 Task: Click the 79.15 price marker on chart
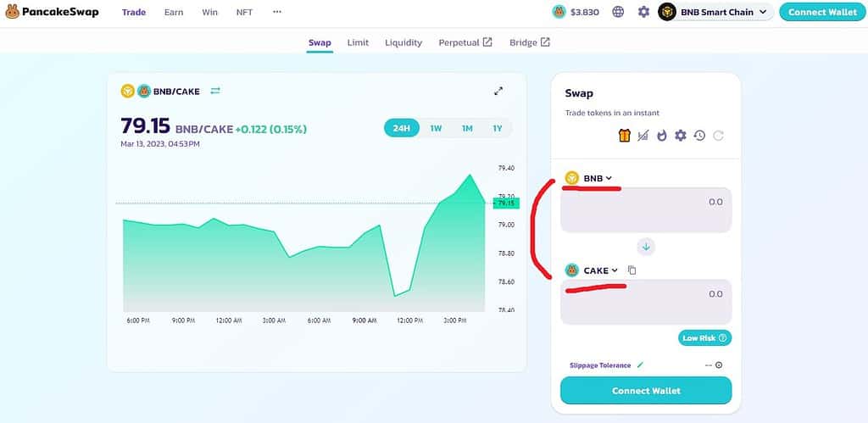pos(506,203)
